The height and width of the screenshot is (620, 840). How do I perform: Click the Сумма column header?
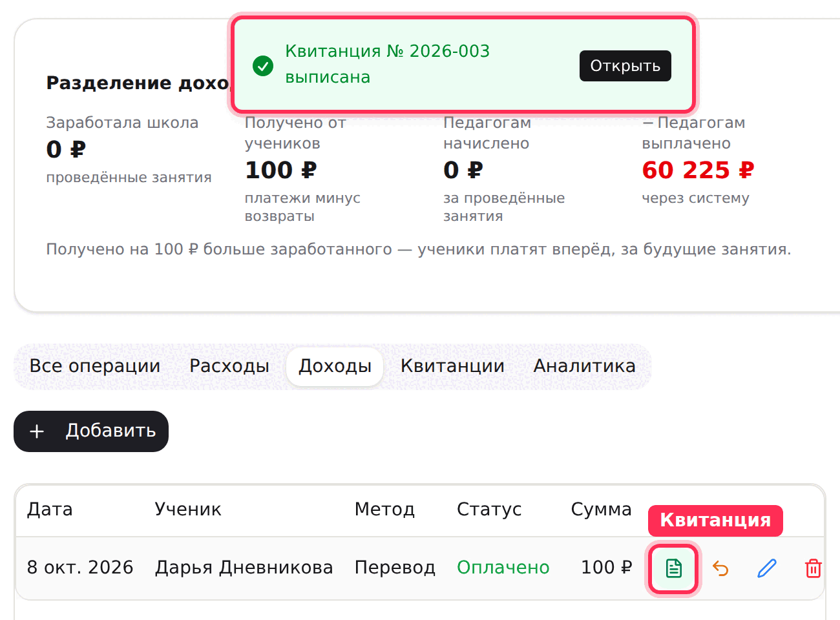tap(601, 510)
